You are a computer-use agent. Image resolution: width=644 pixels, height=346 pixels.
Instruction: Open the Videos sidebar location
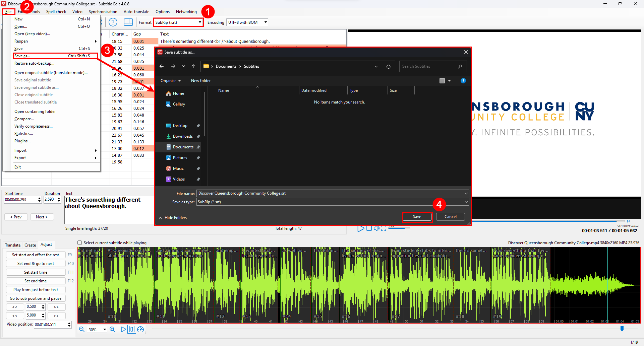click(x=175, y=179)
